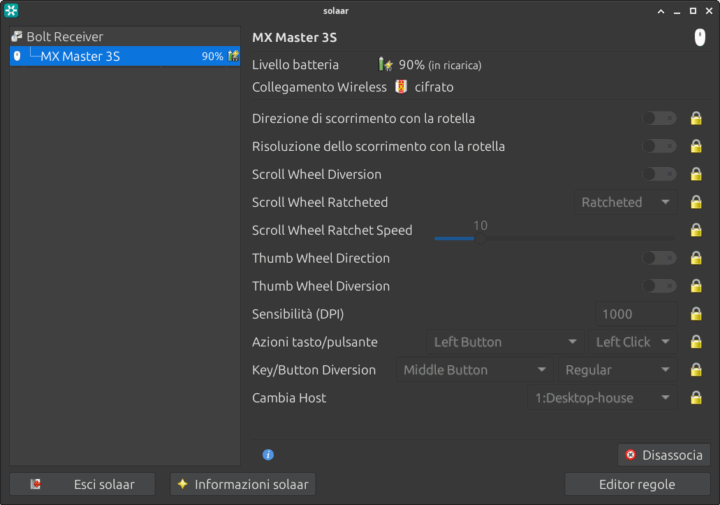Click the lock icon beside Cambia Host
The height and width of the screenshot is (505, 720).
(696, 398)
